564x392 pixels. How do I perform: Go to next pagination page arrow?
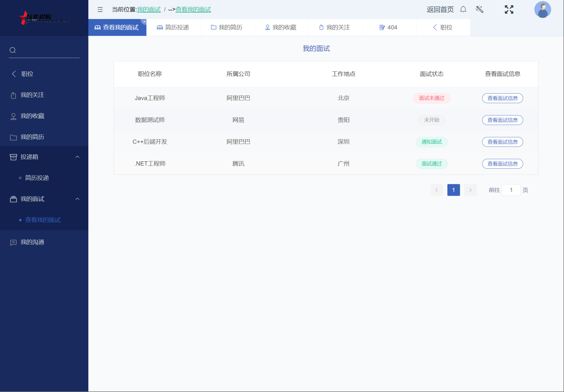coord(470,190)
